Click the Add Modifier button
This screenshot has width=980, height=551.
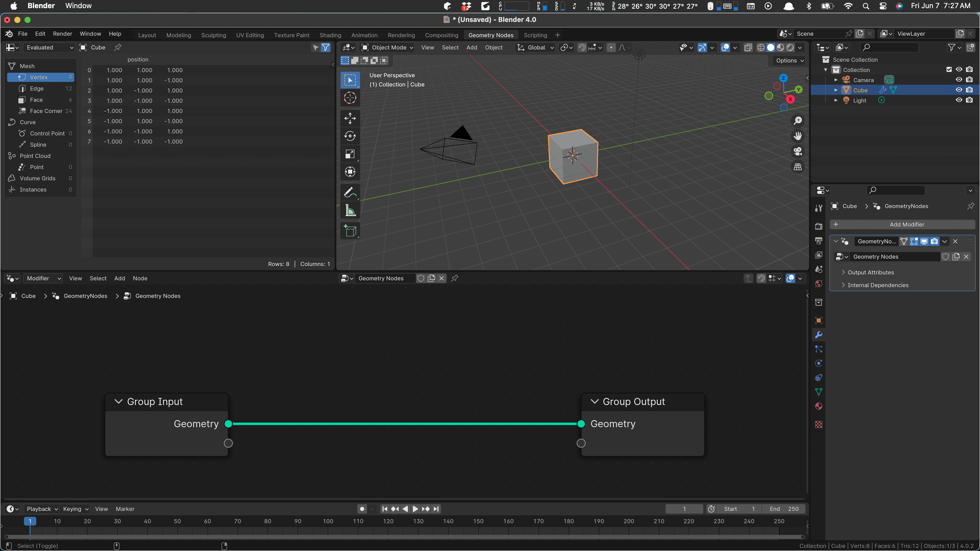(x=902, y=224)
